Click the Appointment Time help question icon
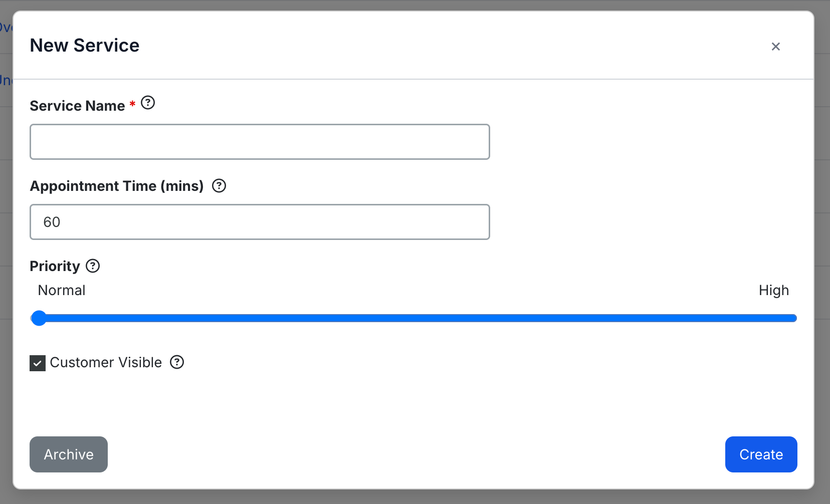Viewport: 830px width, 504px height. click(219, 186)
